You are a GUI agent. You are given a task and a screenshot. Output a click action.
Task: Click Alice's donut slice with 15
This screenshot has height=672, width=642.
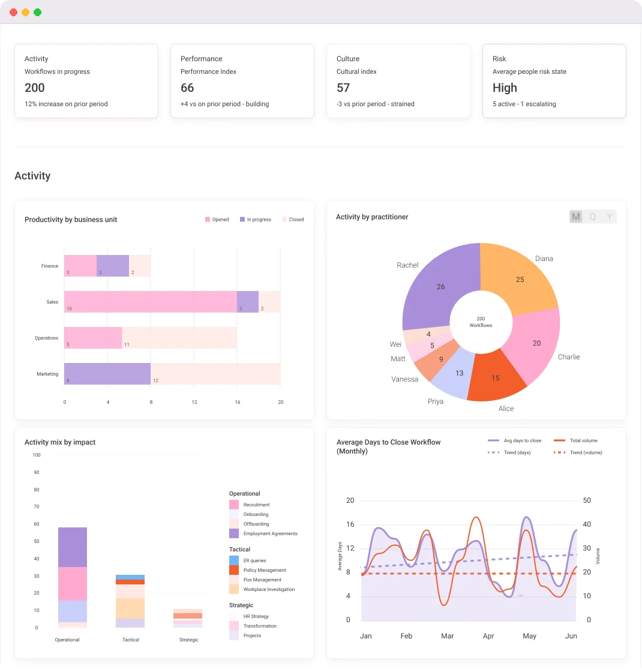coord(494,377)
